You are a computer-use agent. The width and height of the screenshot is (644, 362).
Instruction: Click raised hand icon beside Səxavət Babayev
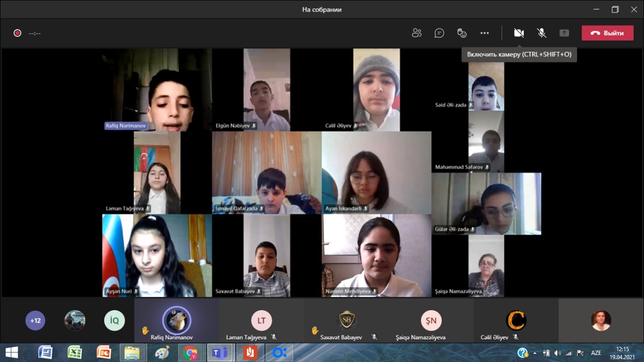click(x=315, y=330)
